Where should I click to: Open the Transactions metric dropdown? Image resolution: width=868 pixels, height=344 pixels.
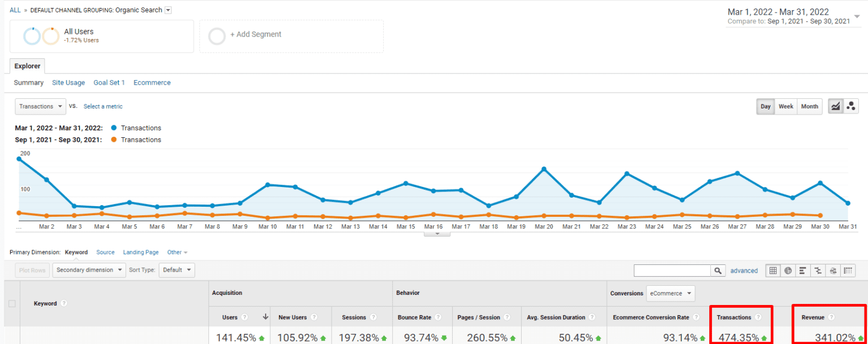click(x=40, y=106)
